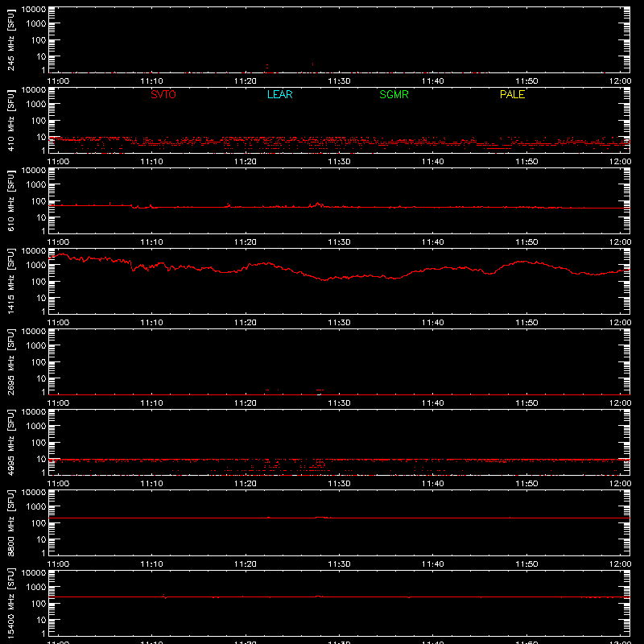
Task: Click 11:30 time label of 1415 MHz plot
Action: click(x=339, y=323)
